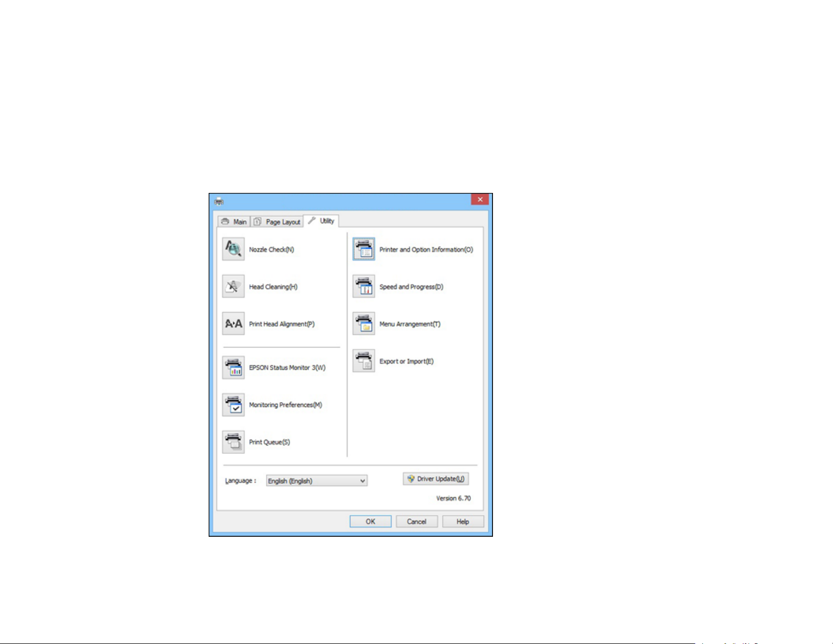The height and width of the screenshot is (644, 833).
Task: Expand the Language dropdown
Action: click(316, 481)
